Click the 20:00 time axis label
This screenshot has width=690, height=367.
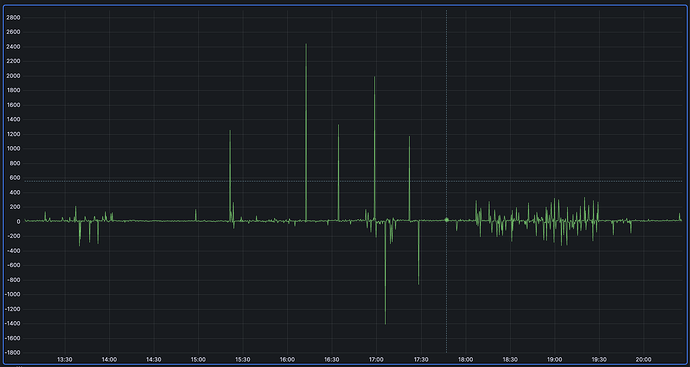click(644, 360)
